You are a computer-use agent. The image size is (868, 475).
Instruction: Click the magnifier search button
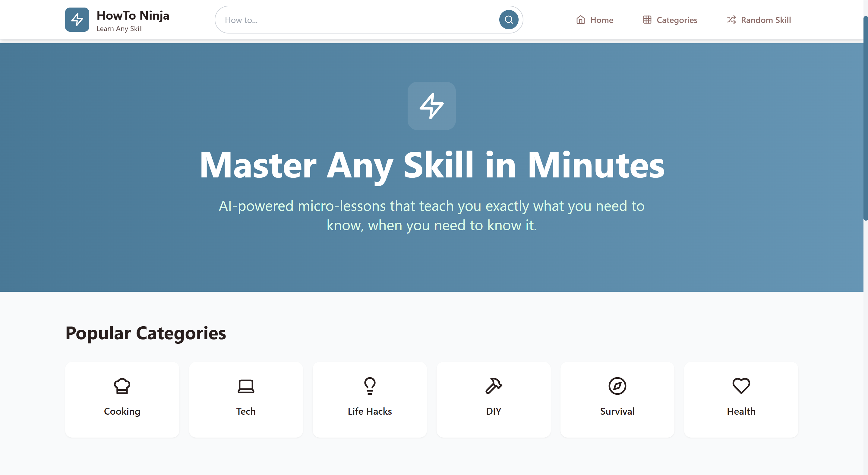508,20
